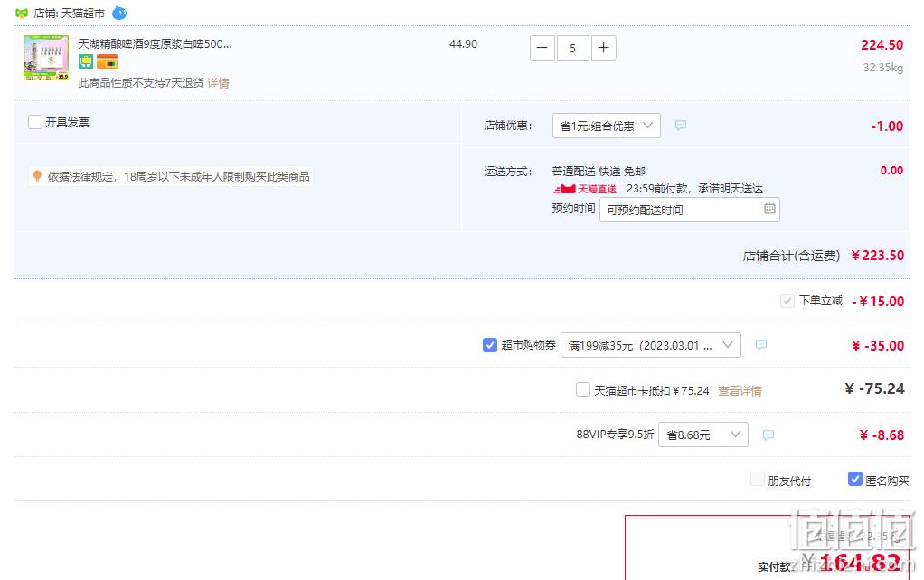924x580 pixels.
Task: Expand the 省8.68元 88VIP discount dropdown
Action: coord(703,435)
